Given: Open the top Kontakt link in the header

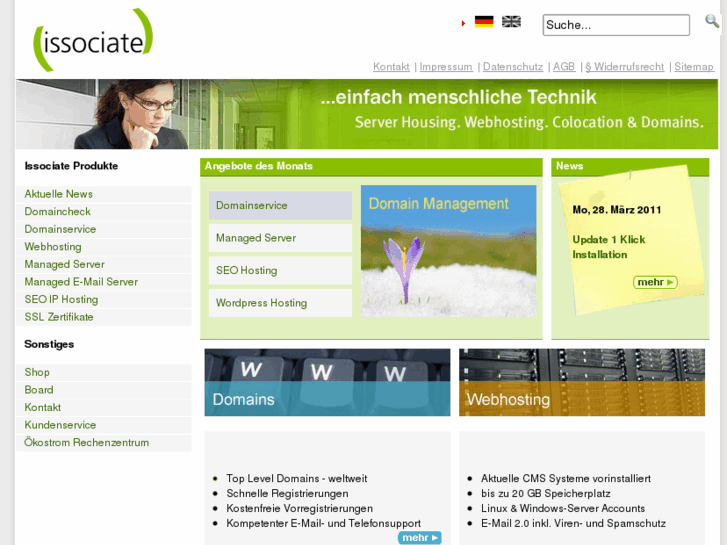Looking at the screenshot, I should coord(391,67).
